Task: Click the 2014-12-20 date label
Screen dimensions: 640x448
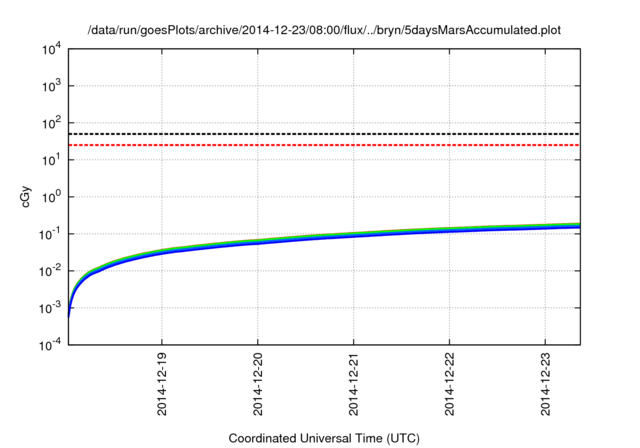Action: point(258,384)
